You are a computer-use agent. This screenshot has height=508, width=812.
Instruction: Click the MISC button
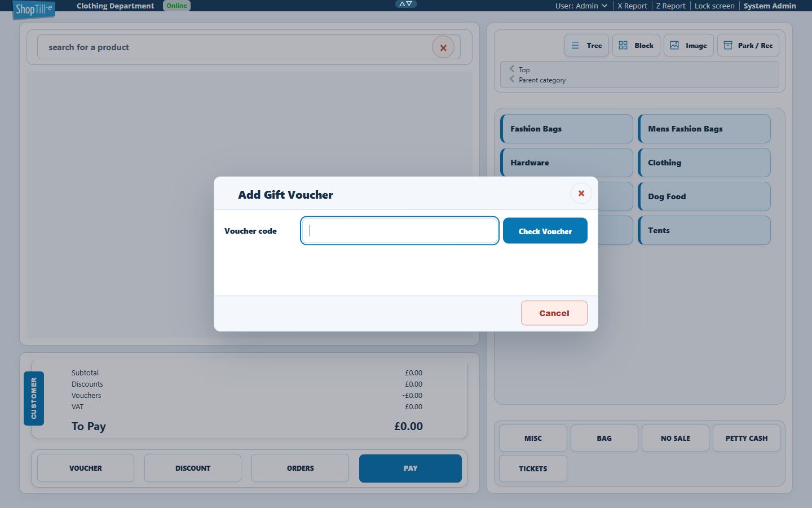[x=533, y=438]
